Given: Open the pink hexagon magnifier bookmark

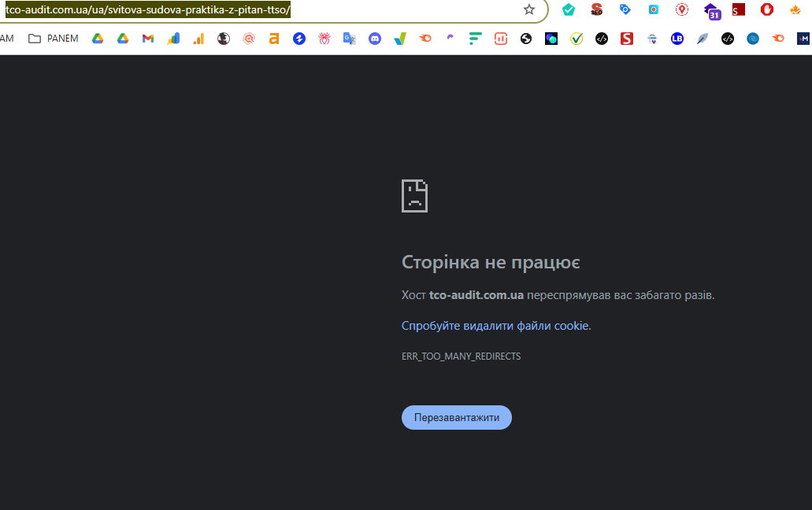Looking at the screenshot, I should click(x=249, y=39).
